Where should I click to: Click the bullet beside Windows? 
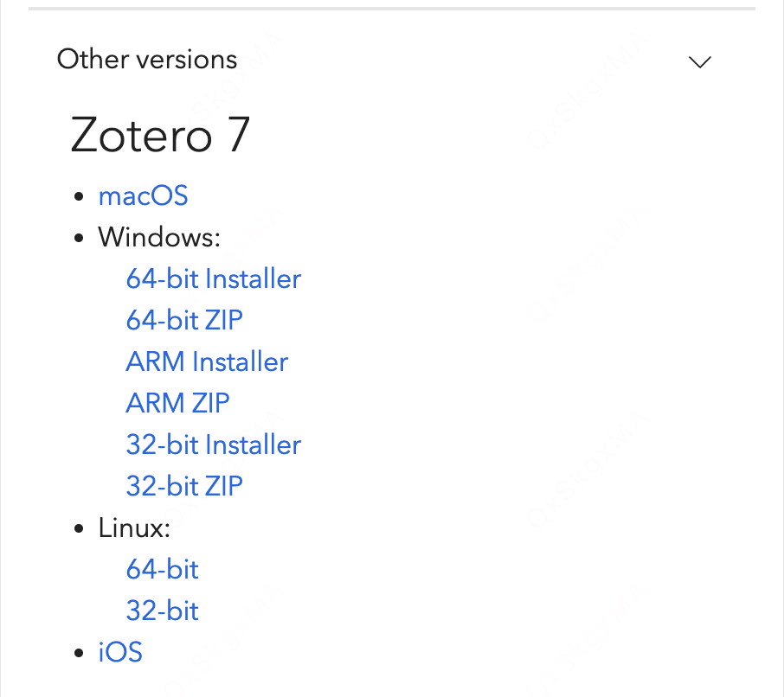click(x=80, y=238)
